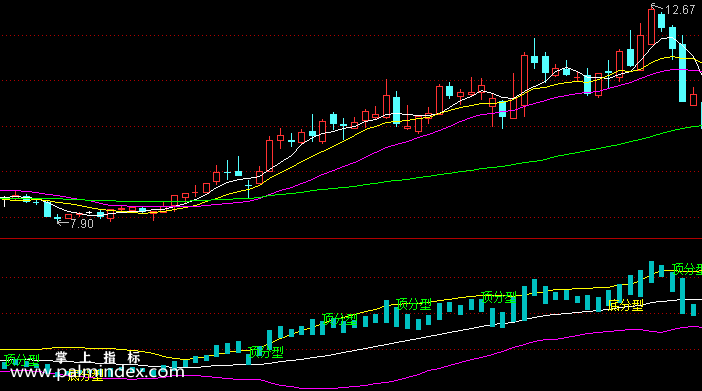Click the arrow pointing at 12.67
The height and width of the screenshot is (391, 702).
click(x=657, y=7)
